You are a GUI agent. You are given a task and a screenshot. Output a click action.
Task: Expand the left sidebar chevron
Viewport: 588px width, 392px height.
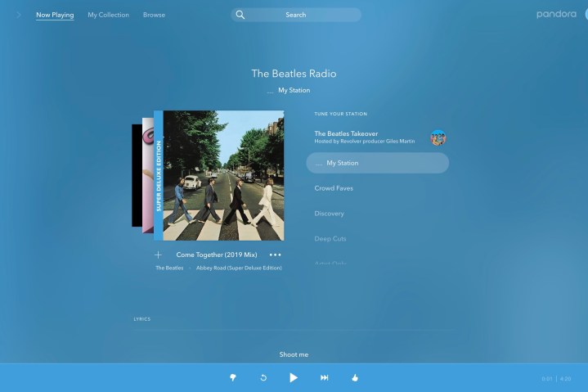(x=18, y=15)
